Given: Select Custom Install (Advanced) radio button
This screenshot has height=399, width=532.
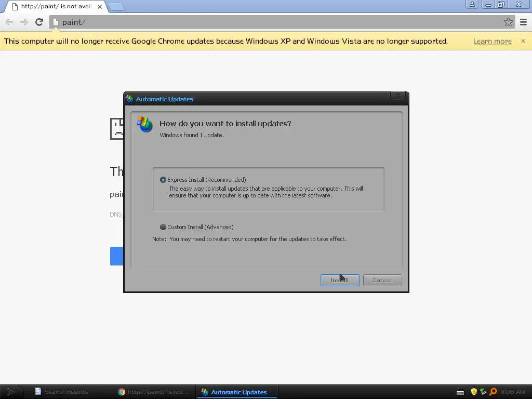Looking at the screenshot, I should pos(163,227).
